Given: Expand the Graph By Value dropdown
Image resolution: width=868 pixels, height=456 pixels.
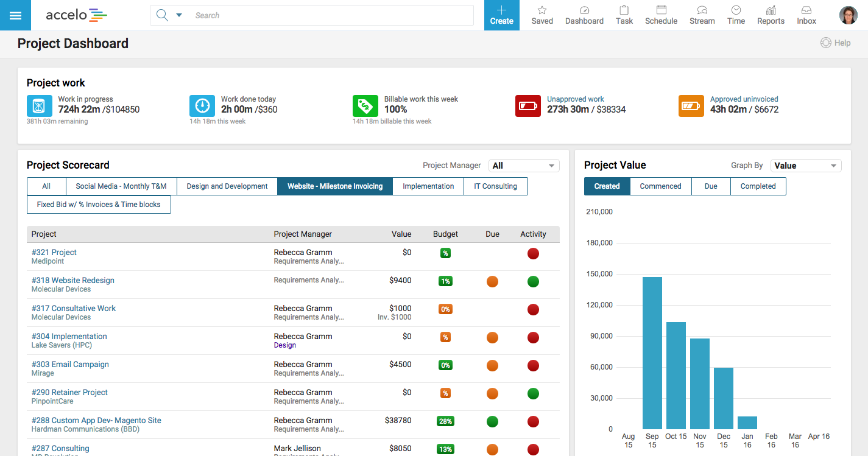Looking at the screenshot, I should click(805, 166).
